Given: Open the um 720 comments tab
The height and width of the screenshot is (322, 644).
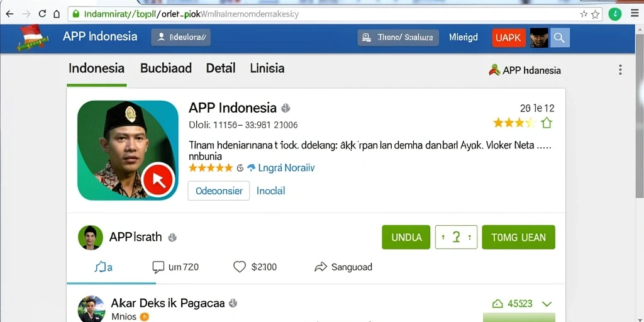Looking at the screenshot, I should [x=175, y=267].
